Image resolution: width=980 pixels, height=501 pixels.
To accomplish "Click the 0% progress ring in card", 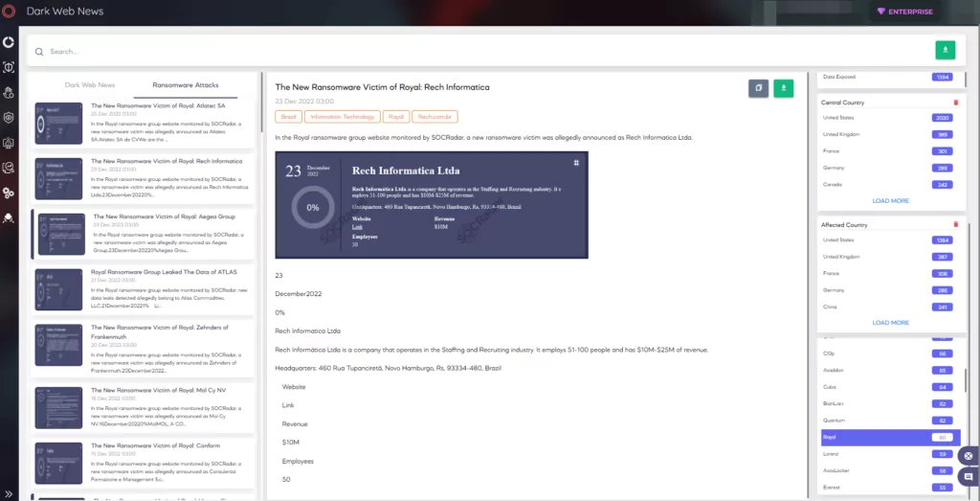I will [313, 207].
